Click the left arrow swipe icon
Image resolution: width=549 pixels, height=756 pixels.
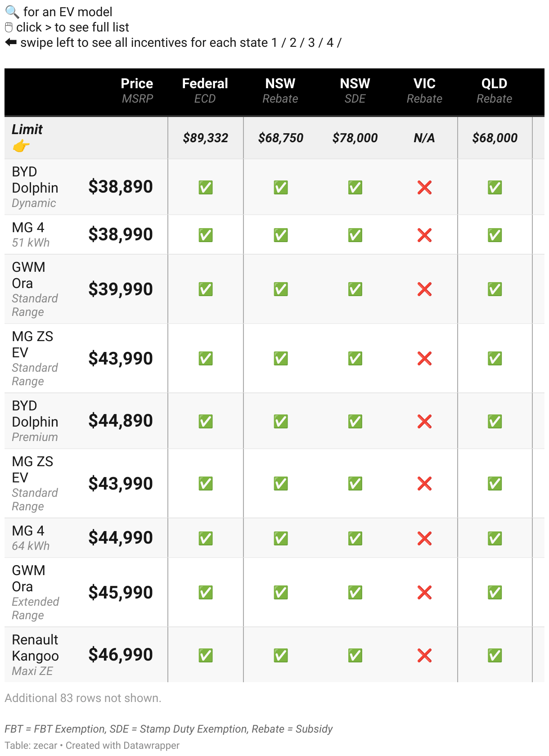pos(11,42)
